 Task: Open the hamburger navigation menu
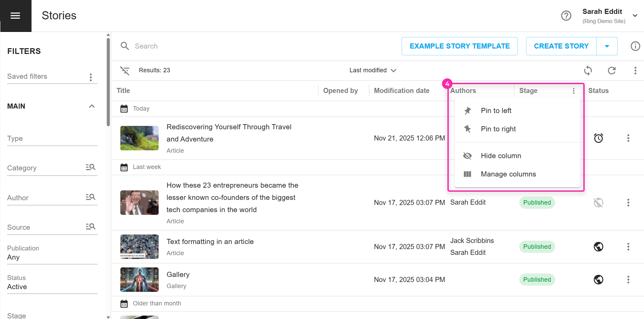tap(15, 16)
